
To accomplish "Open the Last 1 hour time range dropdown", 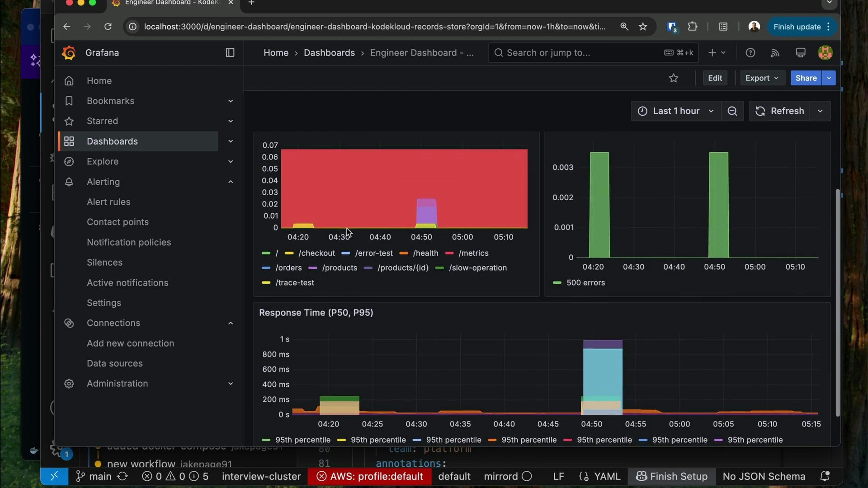I will (x=675, y=111).
